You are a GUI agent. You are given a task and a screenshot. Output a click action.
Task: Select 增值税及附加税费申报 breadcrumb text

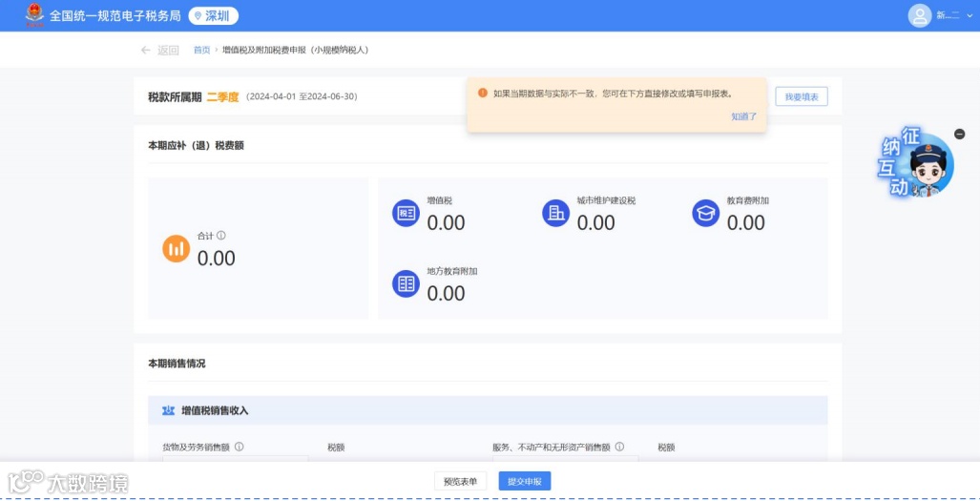click(x=295, y=50)
